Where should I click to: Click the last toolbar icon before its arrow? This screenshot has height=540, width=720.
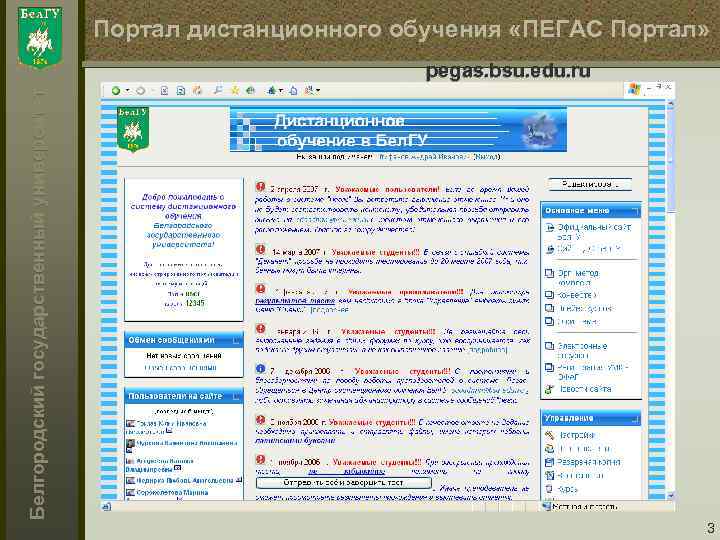point(309,90)
